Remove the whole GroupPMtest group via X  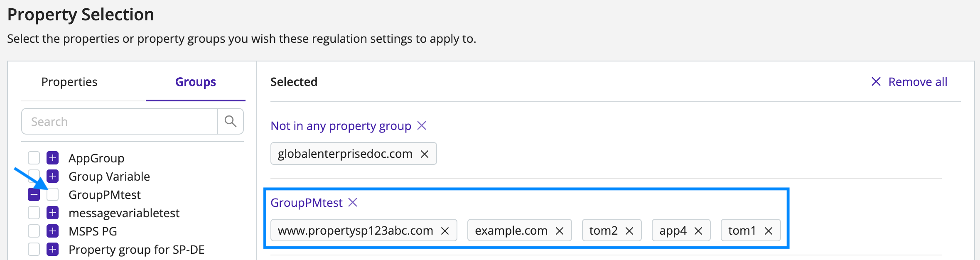353,202
